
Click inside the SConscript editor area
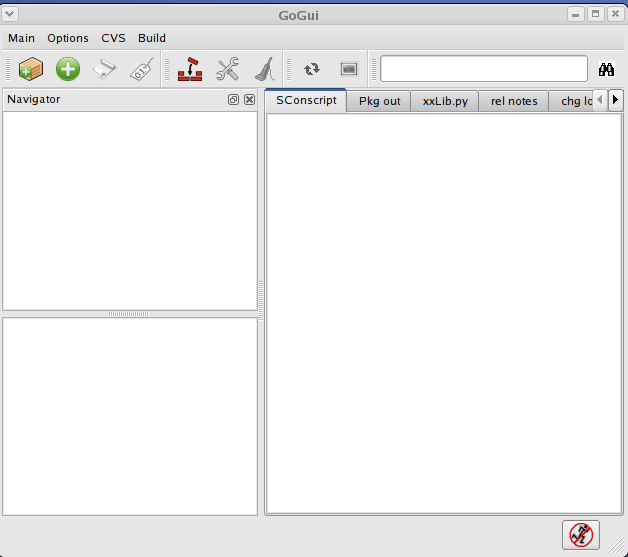coord(444,313)
